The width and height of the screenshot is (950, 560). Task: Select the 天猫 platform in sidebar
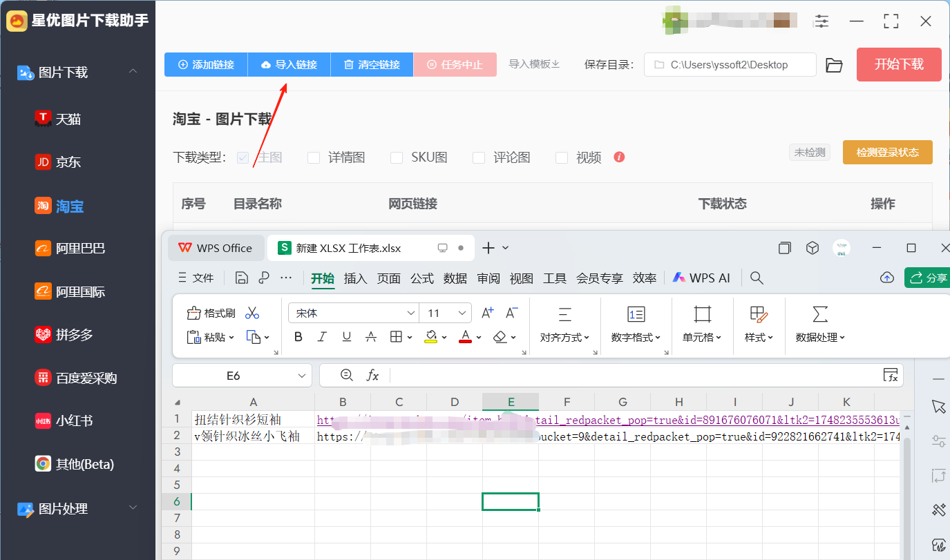coord(58,119)
